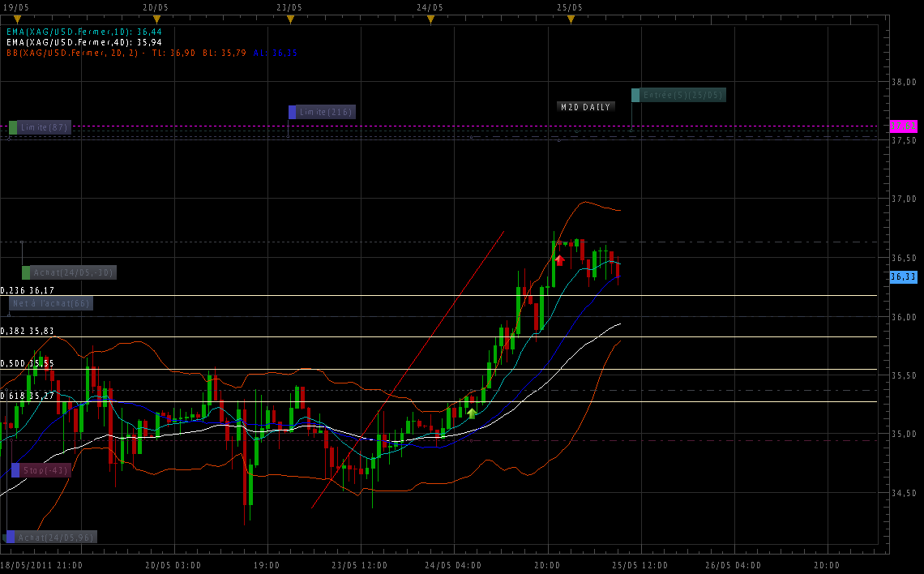Click the Limite(87) order label

point(41,127)
